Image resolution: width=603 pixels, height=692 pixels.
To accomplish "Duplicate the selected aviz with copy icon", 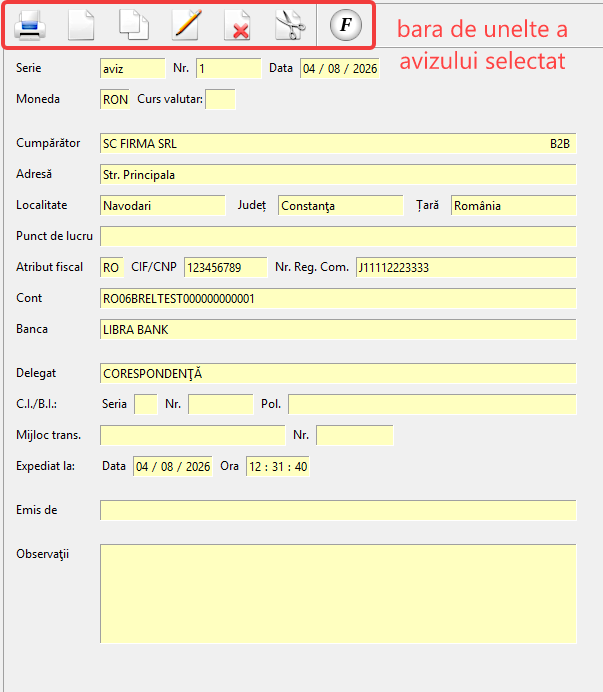I will 134,25.
